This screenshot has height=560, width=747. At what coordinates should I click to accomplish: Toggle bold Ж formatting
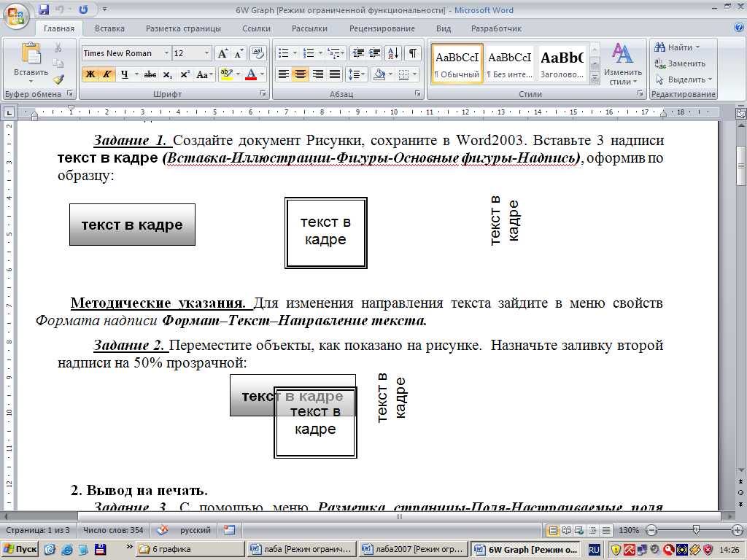[x=90, y=74]
